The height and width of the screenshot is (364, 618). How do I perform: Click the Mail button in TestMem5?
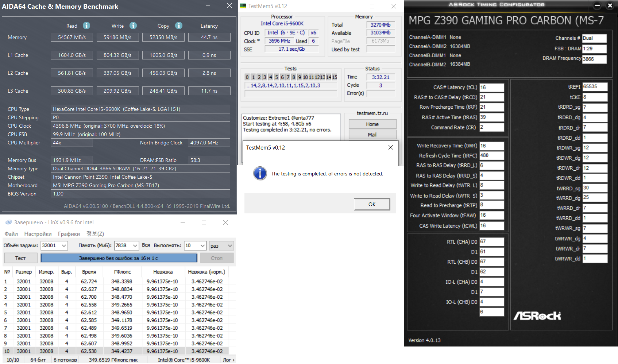pyautogui.click(x=372, y=135)
